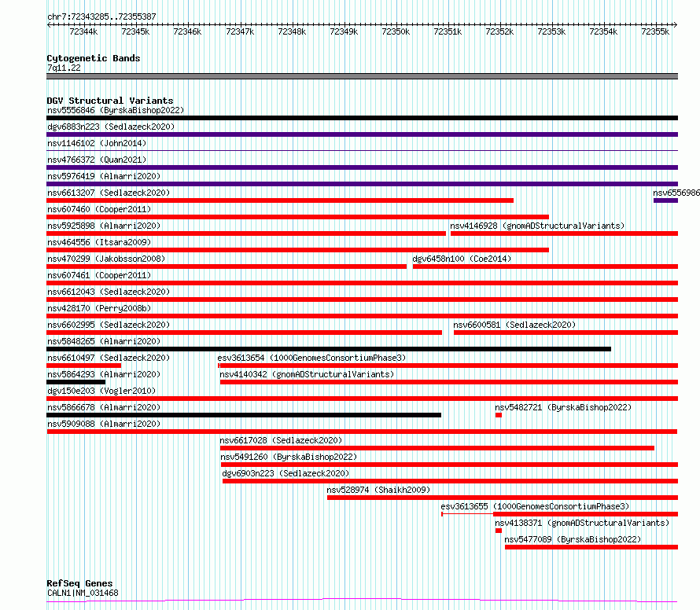The width and height of the screenshot is (700, 610).
Task: Click nsv4140342 (gnomADStructuralVariants) label
Action: coord(307,374)
